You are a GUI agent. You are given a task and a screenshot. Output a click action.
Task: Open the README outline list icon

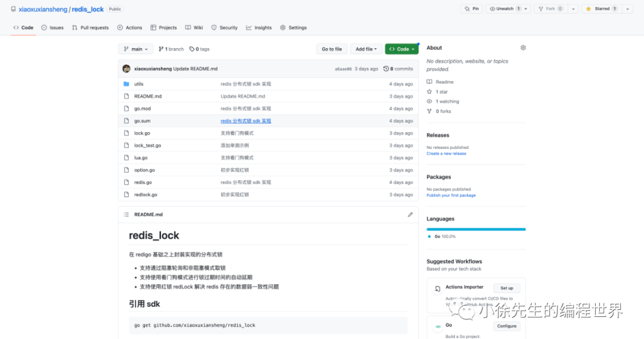click(x=126, y=214)
